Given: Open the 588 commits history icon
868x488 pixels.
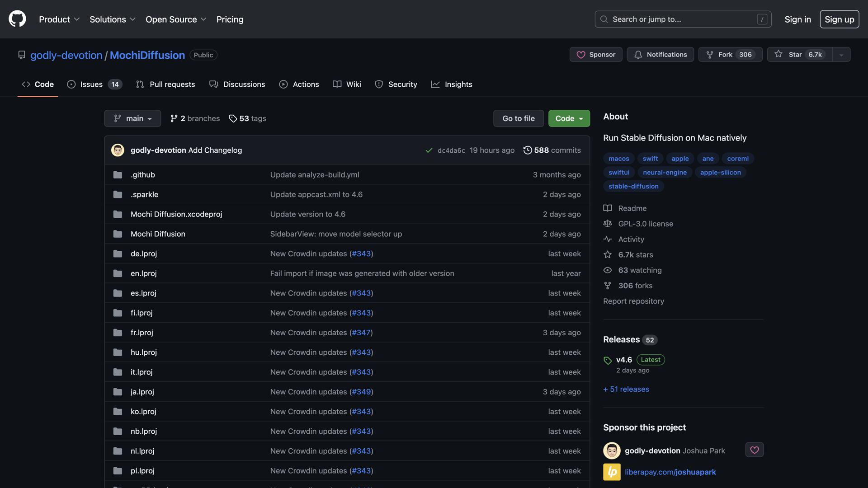Looking at the screenshot, I should click(527, 150).
